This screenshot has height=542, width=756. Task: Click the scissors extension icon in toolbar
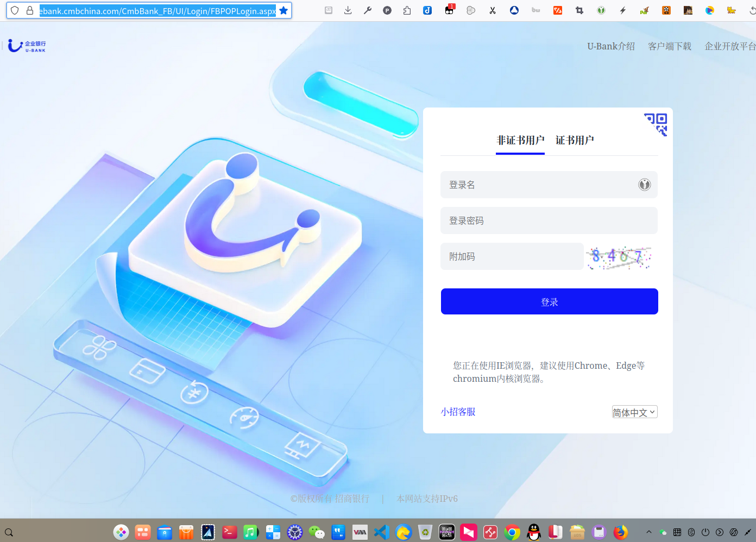(x=493, y=10)
